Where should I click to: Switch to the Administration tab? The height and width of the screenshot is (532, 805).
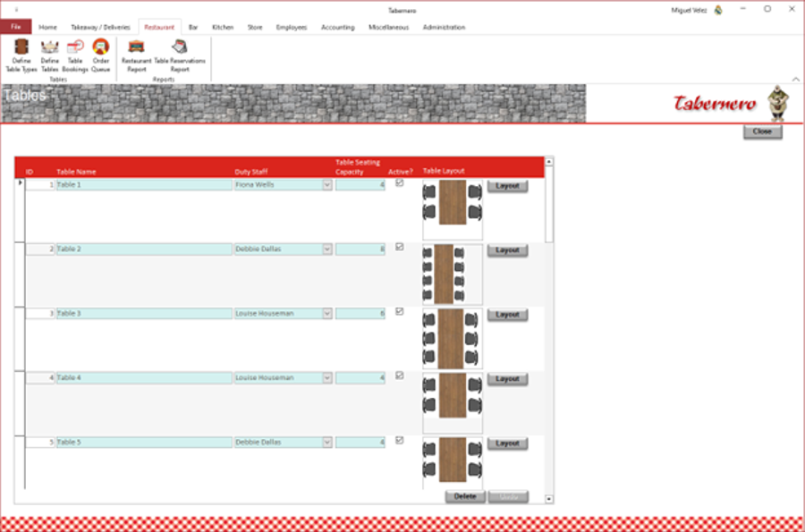point(444,27)
